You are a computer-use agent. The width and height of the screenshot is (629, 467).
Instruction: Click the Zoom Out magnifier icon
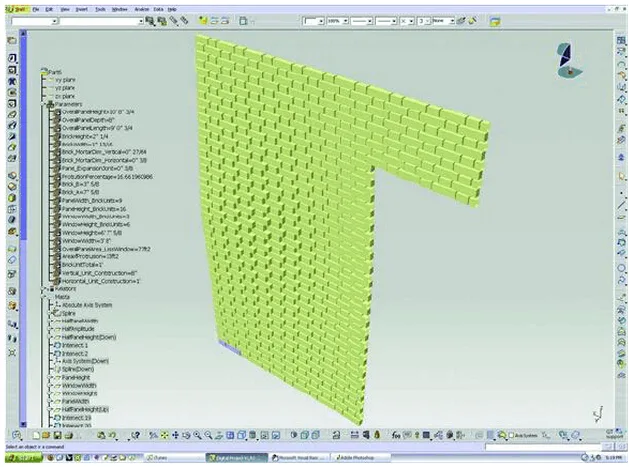pyautogui.click(x=208, y=435)
